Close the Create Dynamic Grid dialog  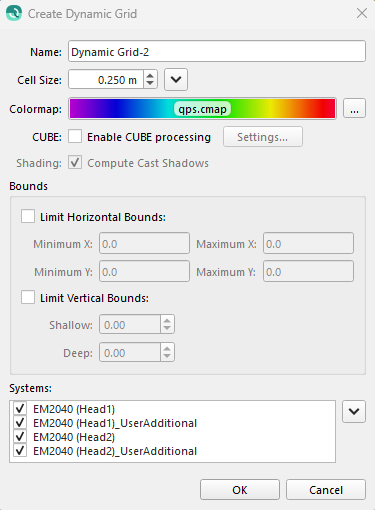(362, 13)
